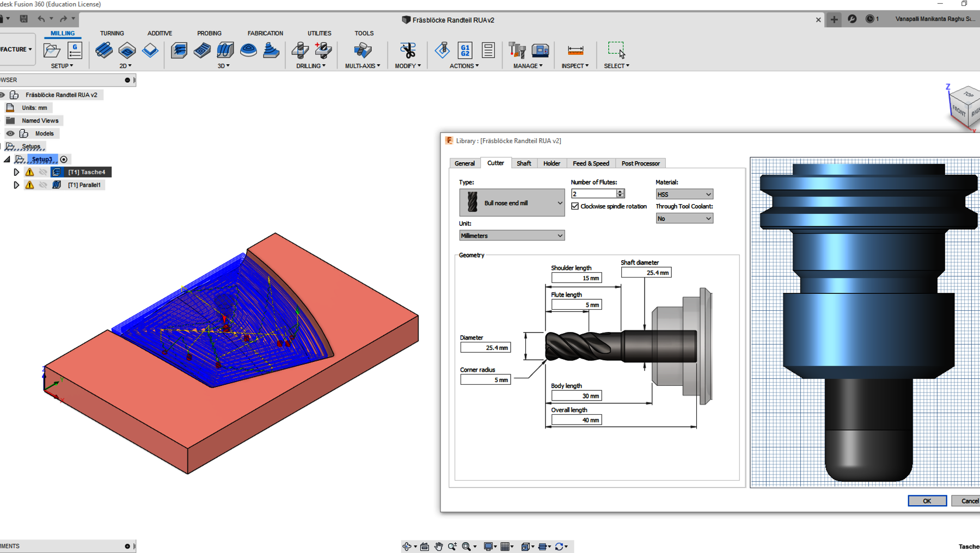The height and width of the screenshot is (553, 980).
Task: Select the 3D Adaptive Clearing tool
Action: click(179, 51)
